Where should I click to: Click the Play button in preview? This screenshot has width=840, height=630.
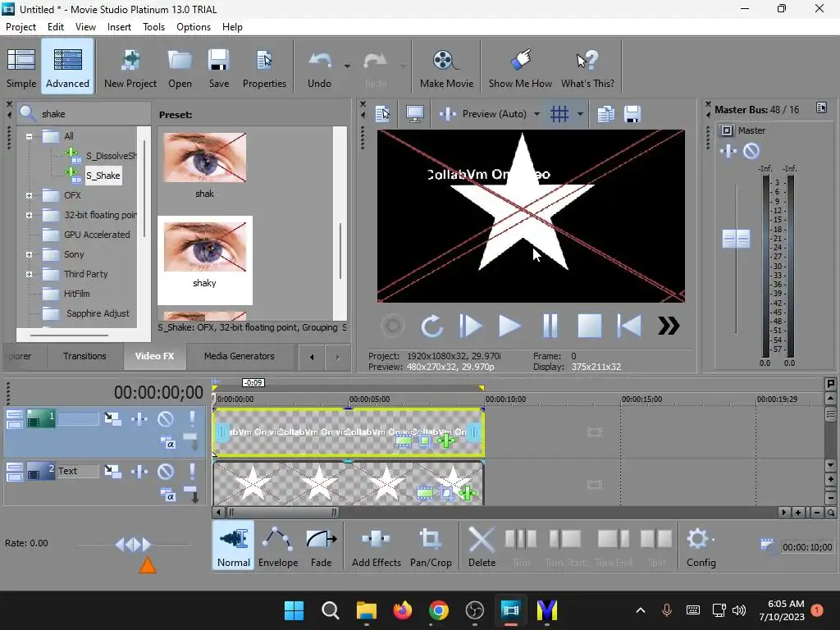point(509,326)
